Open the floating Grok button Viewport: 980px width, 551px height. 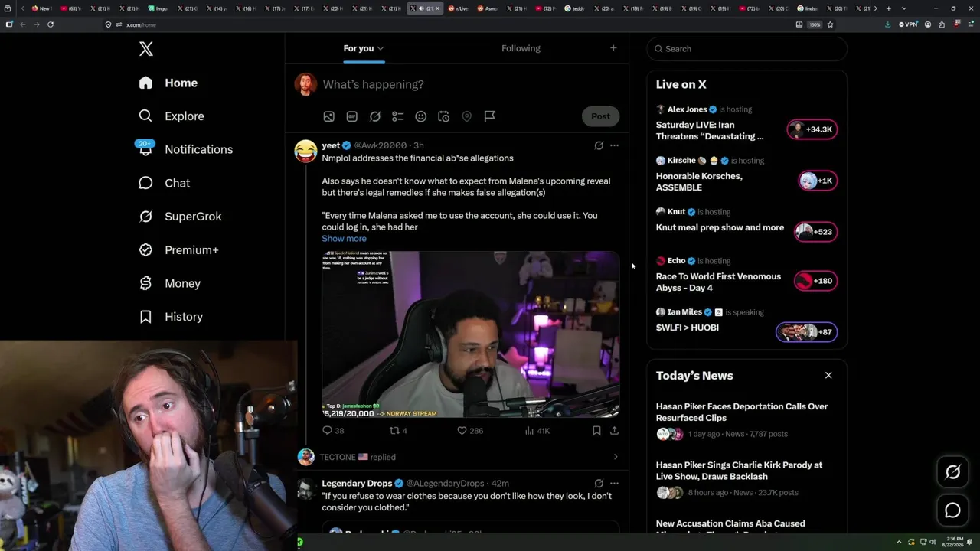[952, 472]
